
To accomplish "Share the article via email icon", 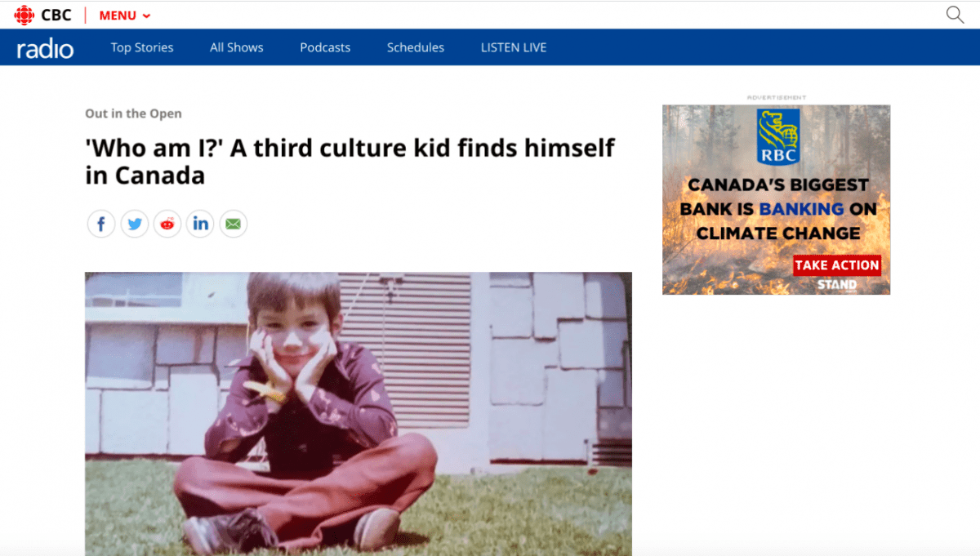I will click(234, 224).
